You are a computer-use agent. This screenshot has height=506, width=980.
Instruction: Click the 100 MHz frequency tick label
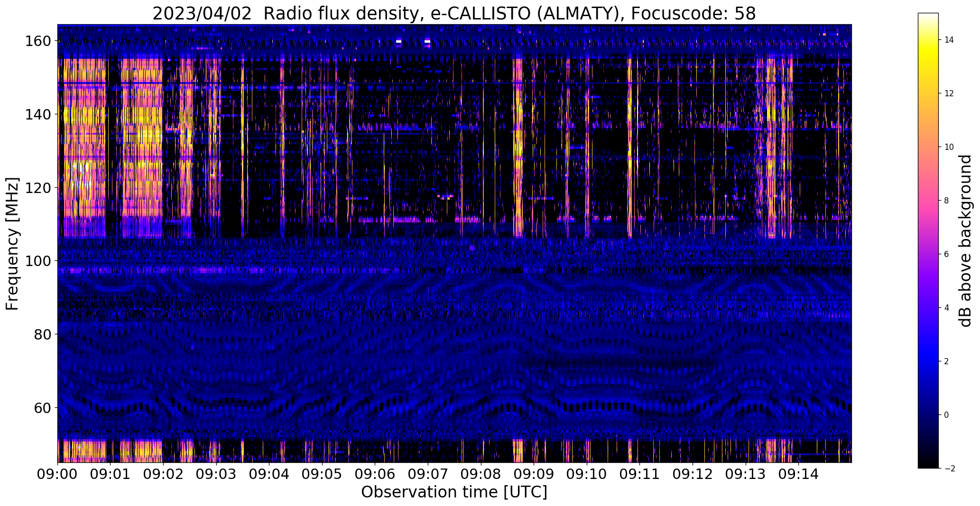click(37, 261)
